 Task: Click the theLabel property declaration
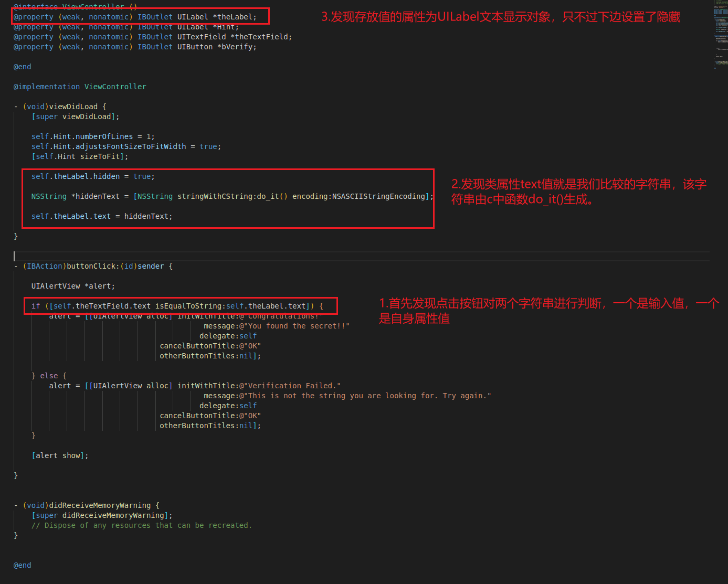(x=135, y=17)
